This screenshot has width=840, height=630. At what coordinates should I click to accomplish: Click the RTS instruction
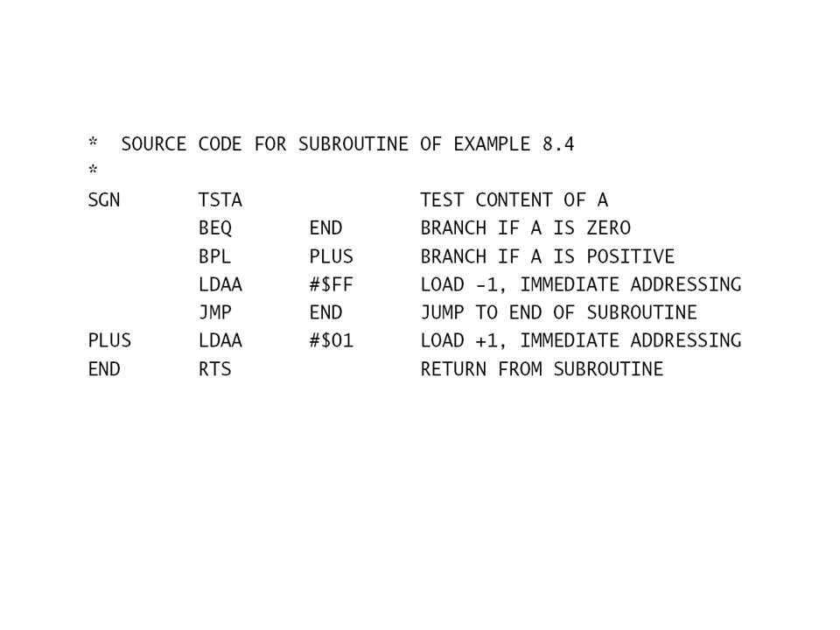(215, 369)
